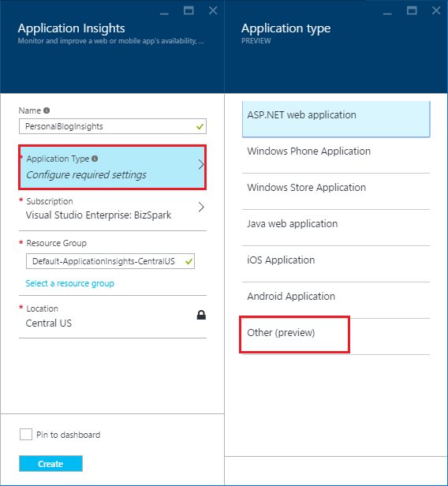Click the info icon beside Application Type
The image size is (448, 486).
coord(95,159)
